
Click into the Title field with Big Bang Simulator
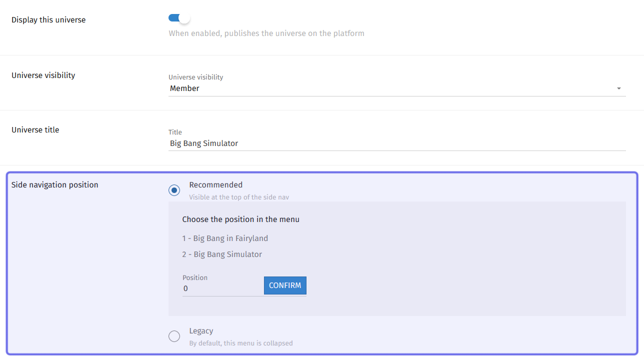[x=397, y=143]
